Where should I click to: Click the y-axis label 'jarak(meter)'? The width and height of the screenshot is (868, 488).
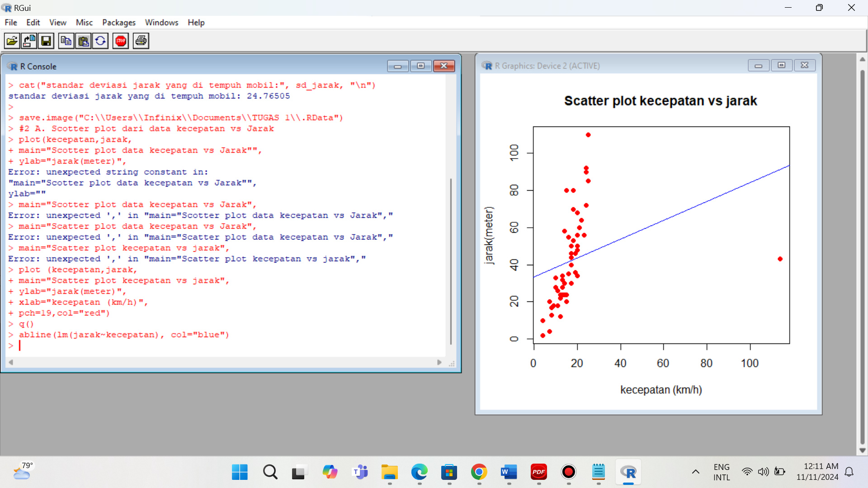(489, 235)
